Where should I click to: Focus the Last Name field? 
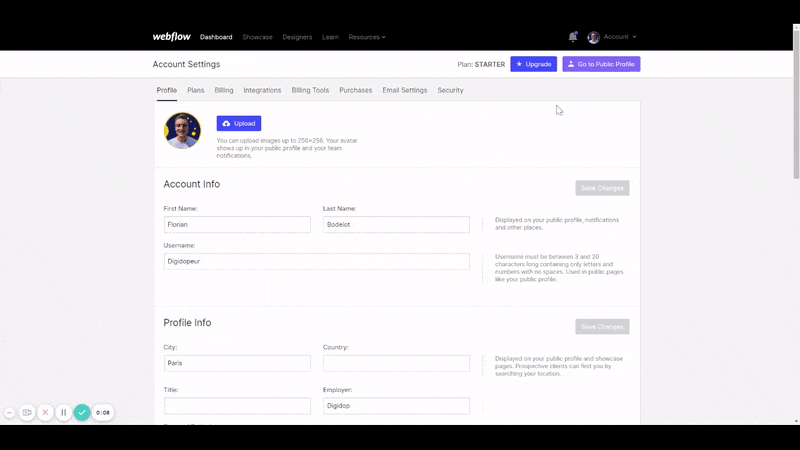pyautogui.click(x=396, y=224)
